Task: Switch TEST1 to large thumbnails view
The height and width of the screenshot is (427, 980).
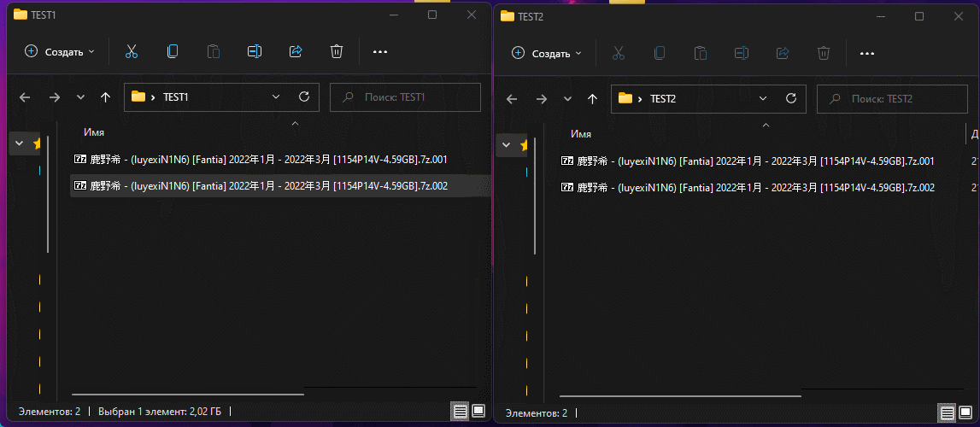Action: (478, 411)
